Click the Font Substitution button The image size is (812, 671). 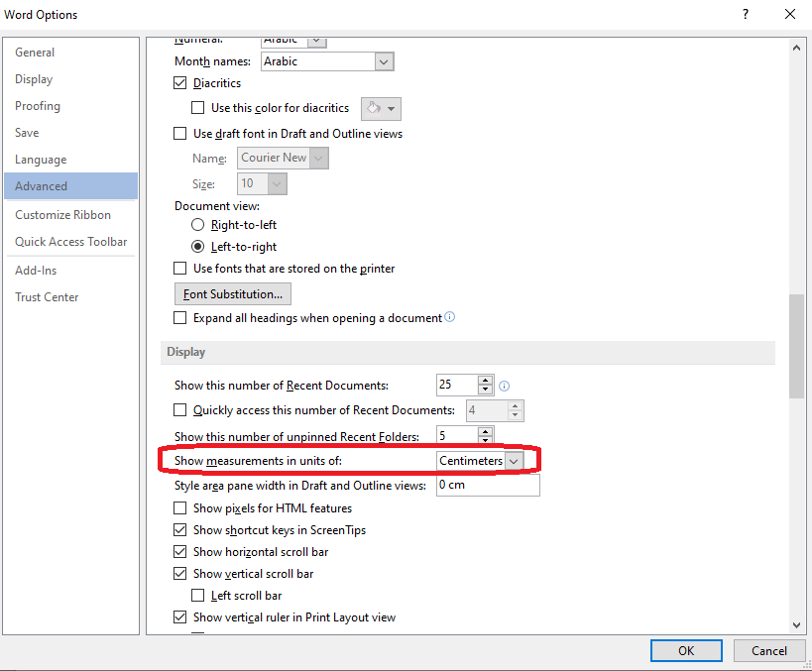(232, 293)
